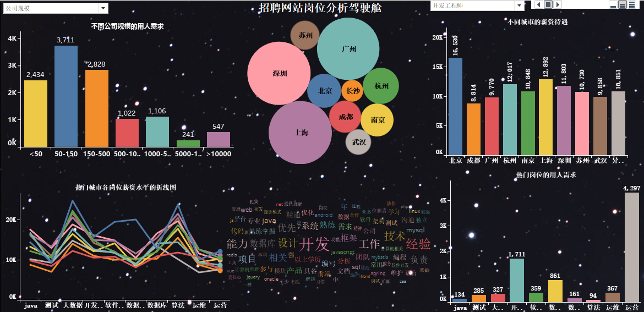This screenshot has height=312, width=644.
Task: Click the green bar labeled 241
Action: click(188, 144)
